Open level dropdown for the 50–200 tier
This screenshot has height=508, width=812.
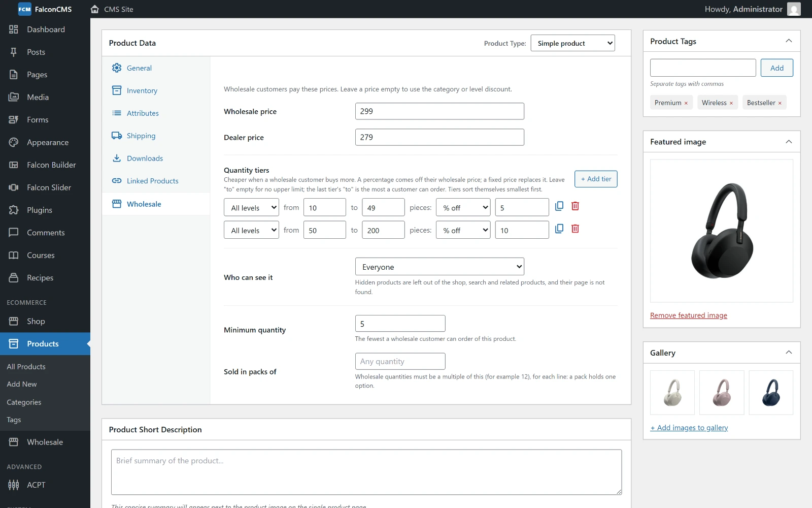pyautogui.click(x=251, y=230)
